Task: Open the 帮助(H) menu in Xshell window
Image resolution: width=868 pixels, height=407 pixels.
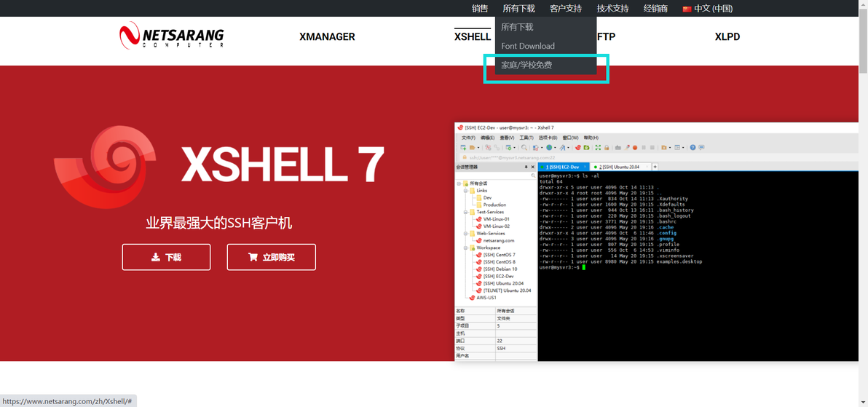Action: pyautogui.click(x=591, y=138)
